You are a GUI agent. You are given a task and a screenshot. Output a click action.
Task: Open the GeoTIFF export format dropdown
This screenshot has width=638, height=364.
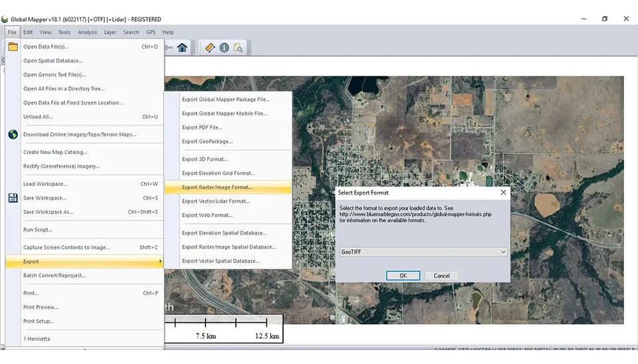click(503, 252)
